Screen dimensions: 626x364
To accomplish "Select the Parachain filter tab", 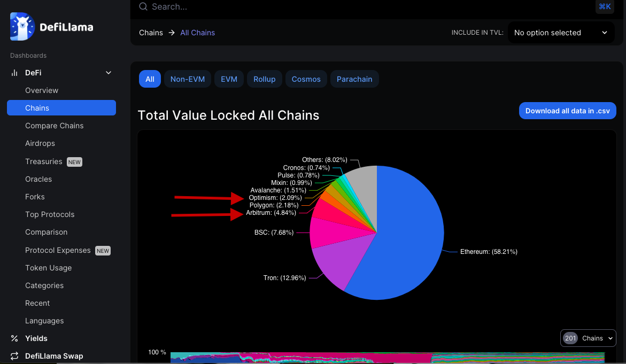I will 354,79.
